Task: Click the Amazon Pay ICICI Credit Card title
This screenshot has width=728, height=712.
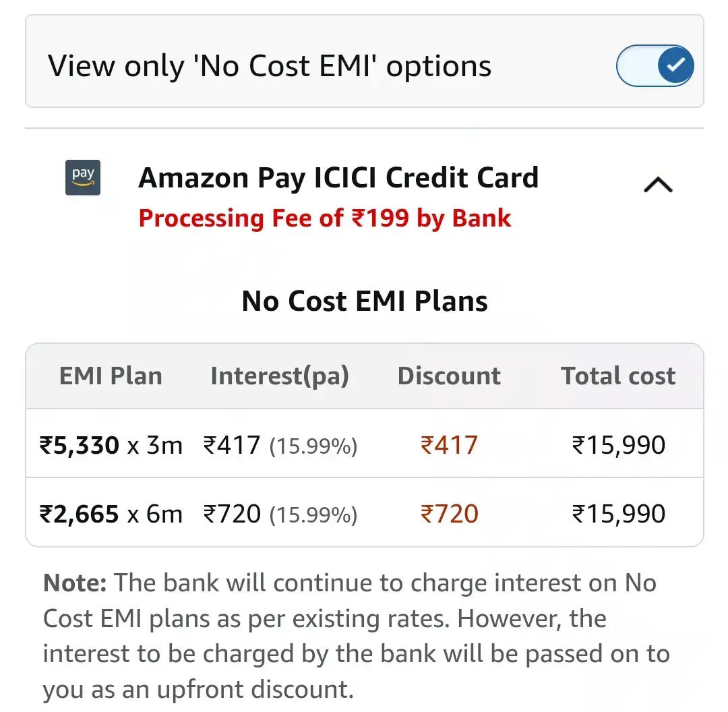Action: coord(338,178)
